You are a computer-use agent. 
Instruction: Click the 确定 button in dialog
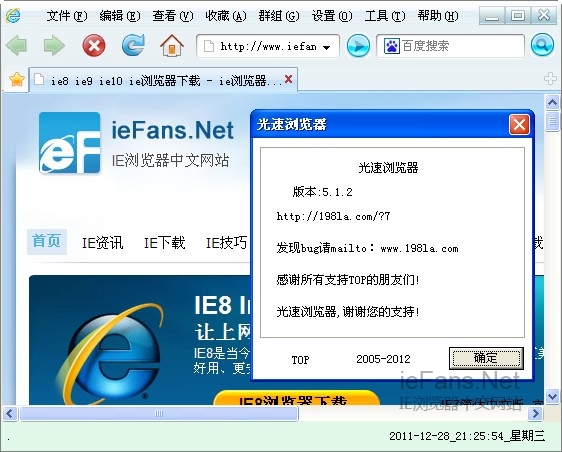[x=486, y=358]
